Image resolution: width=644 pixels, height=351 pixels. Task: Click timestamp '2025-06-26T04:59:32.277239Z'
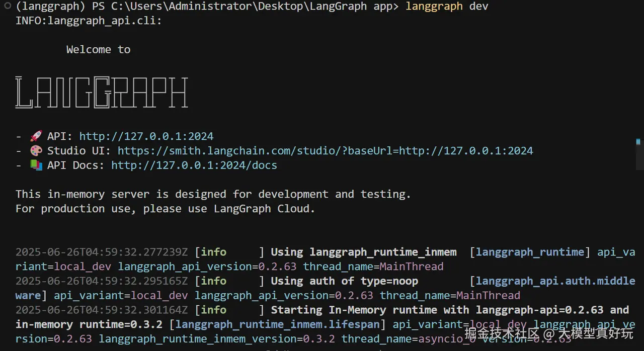[x=102, y=252]
